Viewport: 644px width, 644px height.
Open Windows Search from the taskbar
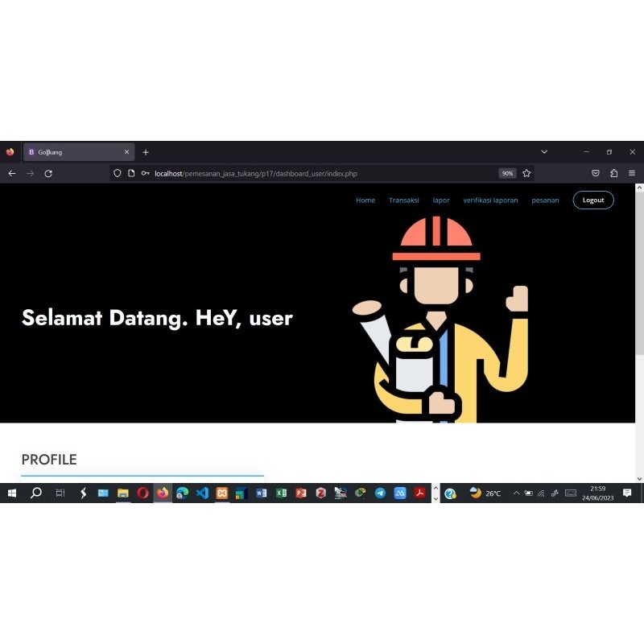pyautogui.click(x=36, y=493)
